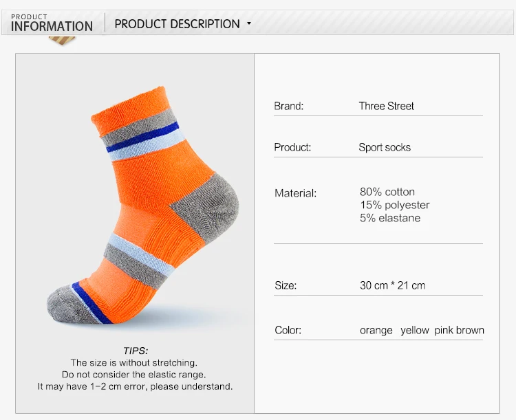
Task: Open the PRODUCT DESCRIPTION header label
Action: coord(177,24)
